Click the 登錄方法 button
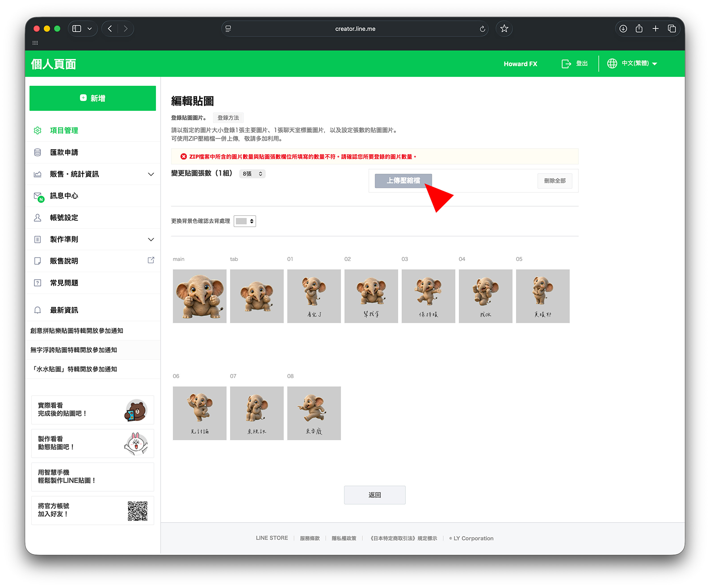Screen dimensions: 710x588 pyautogui.click(x=228, y=118)
